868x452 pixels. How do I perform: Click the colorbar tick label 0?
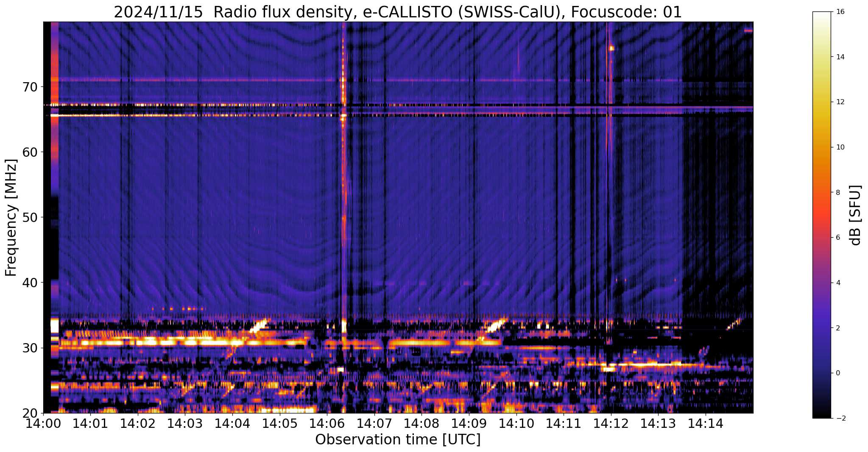coord(838,373)
